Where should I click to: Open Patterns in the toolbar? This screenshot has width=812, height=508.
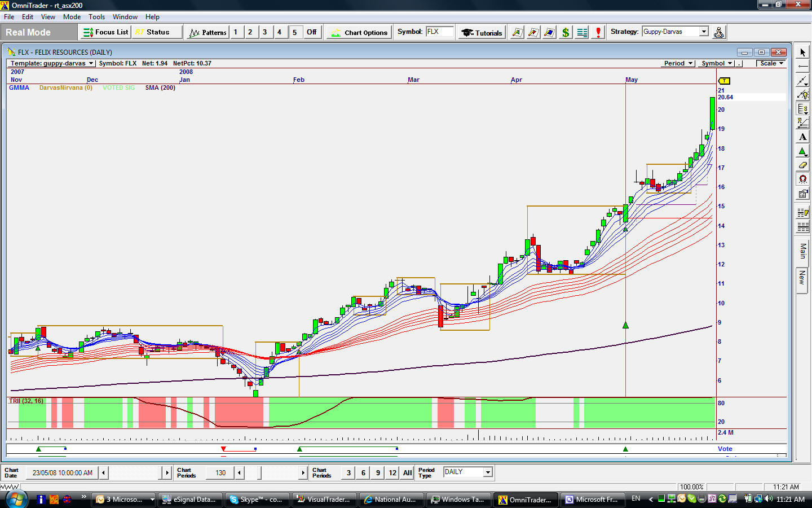[x=208, y=32]
